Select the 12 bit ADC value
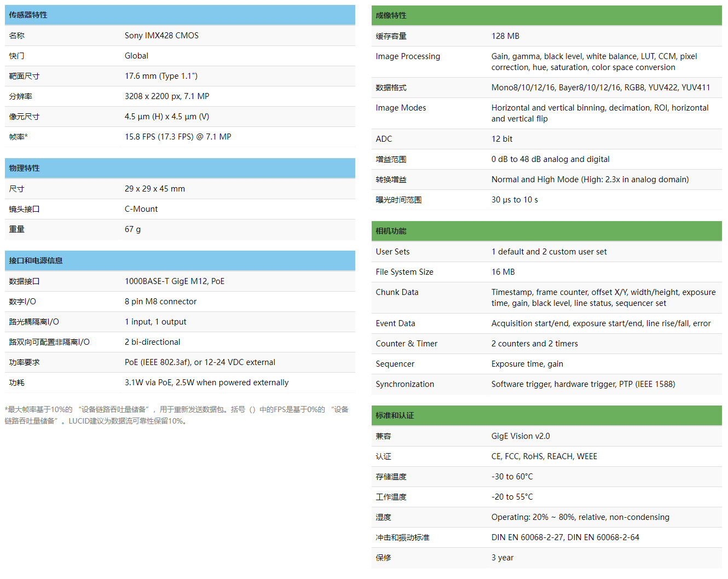728x579 pixels. [x=502, y=139]
